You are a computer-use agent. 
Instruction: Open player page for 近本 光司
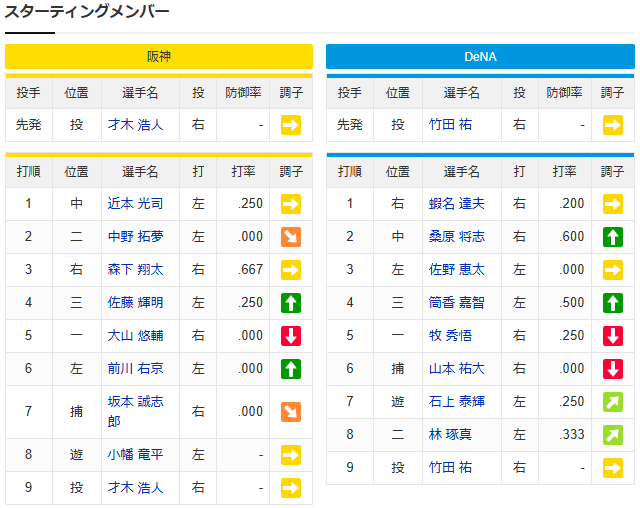[x=136, y=203]
